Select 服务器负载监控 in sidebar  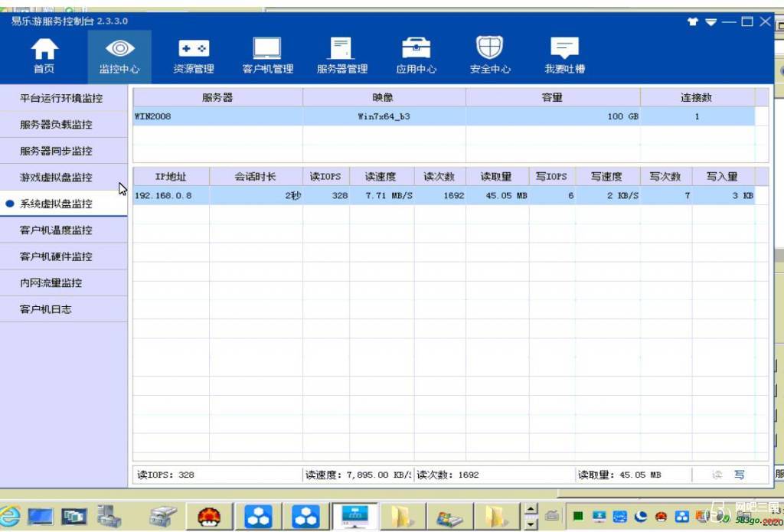coord(64,125)
